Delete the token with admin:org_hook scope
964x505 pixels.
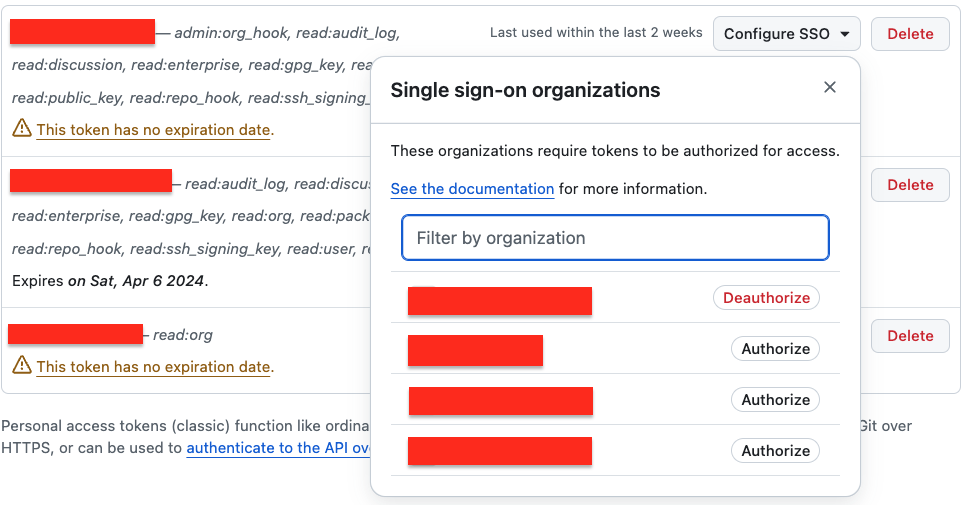pyautogui.click(x=910, y=34)
